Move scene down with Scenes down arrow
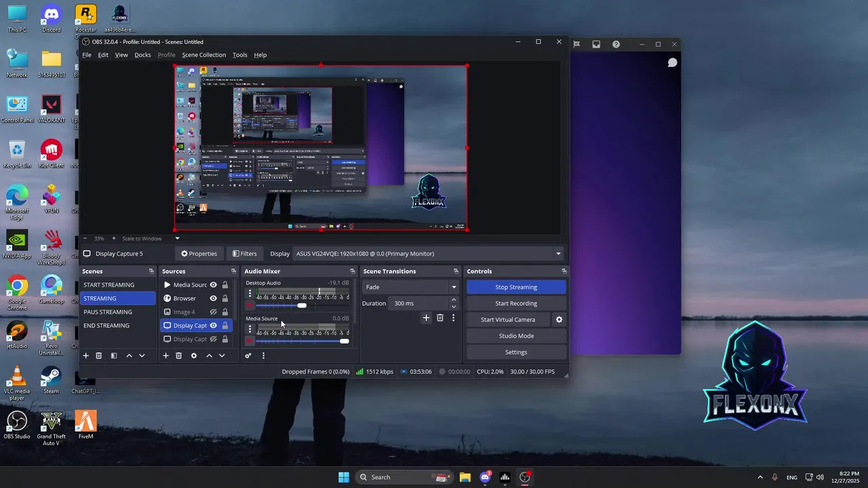This screenshot has height=488, width=868. [x=142, y=356]
